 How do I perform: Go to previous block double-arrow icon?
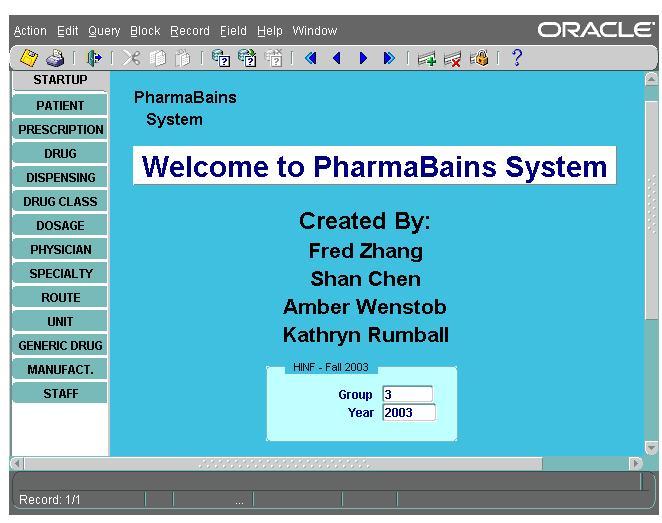point(311,58)
